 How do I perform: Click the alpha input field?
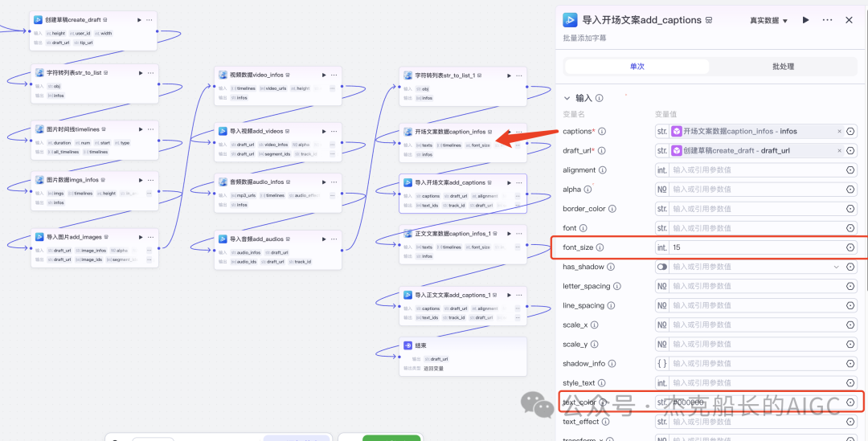(x=757, y=190)
